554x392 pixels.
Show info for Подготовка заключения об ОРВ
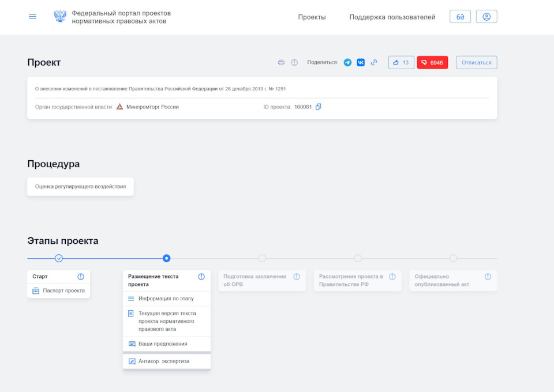click(297, 277)
